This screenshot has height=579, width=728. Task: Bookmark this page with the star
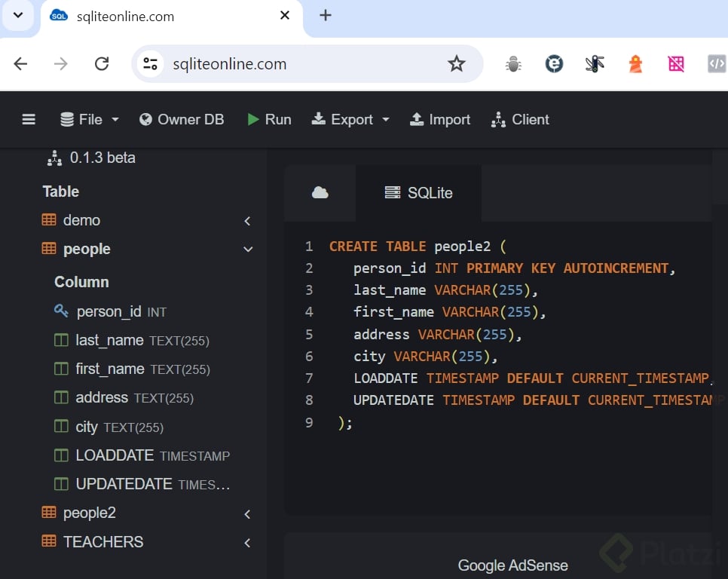click(457, 63)
